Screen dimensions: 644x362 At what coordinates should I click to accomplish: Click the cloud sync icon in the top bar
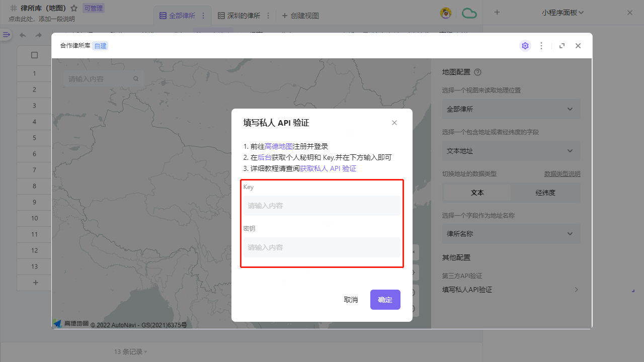[x=469, y=13]
